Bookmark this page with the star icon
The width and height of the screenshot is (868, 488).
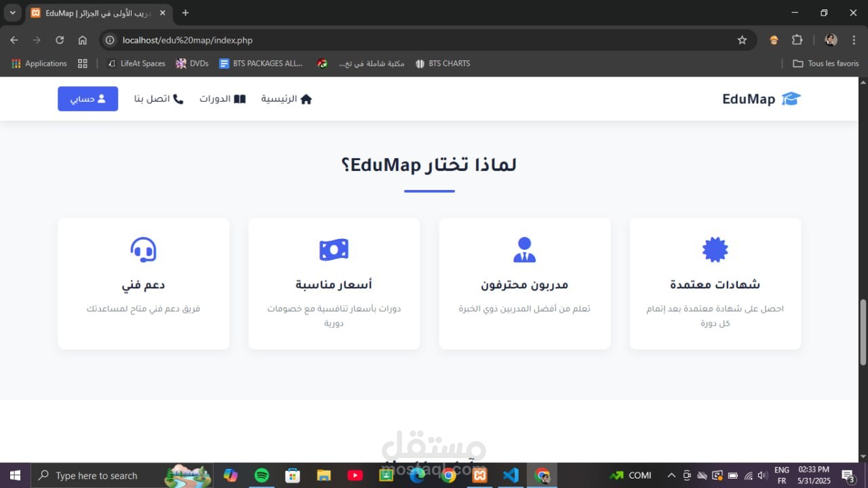[x=742, y=40]
